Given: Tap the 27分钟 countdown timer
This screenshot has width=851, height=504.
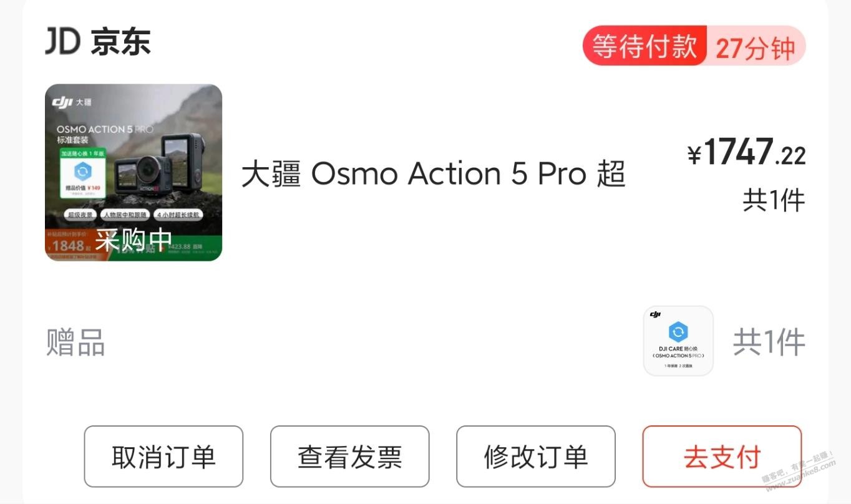Looking at the screenshot, I should (x=756, y=47).
